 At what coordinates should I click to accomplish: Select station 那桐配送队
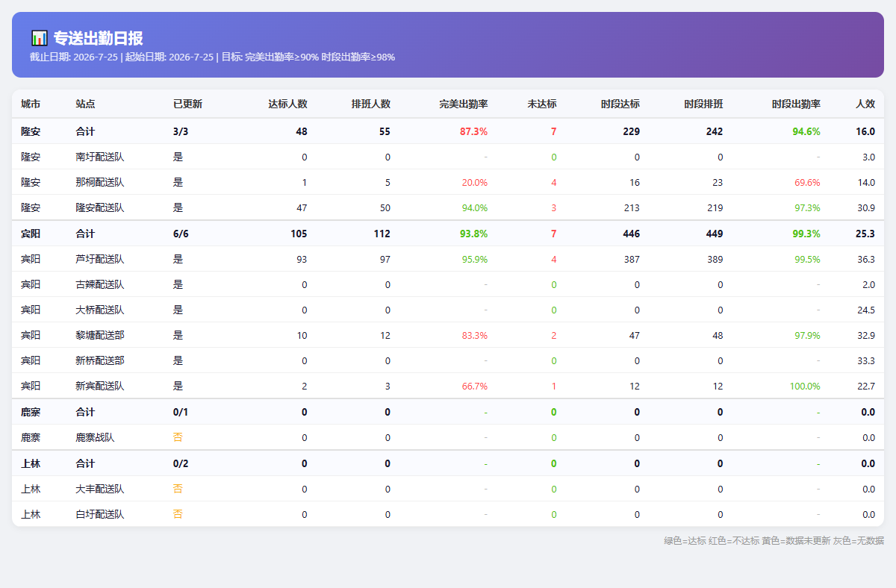coord(100,182)
